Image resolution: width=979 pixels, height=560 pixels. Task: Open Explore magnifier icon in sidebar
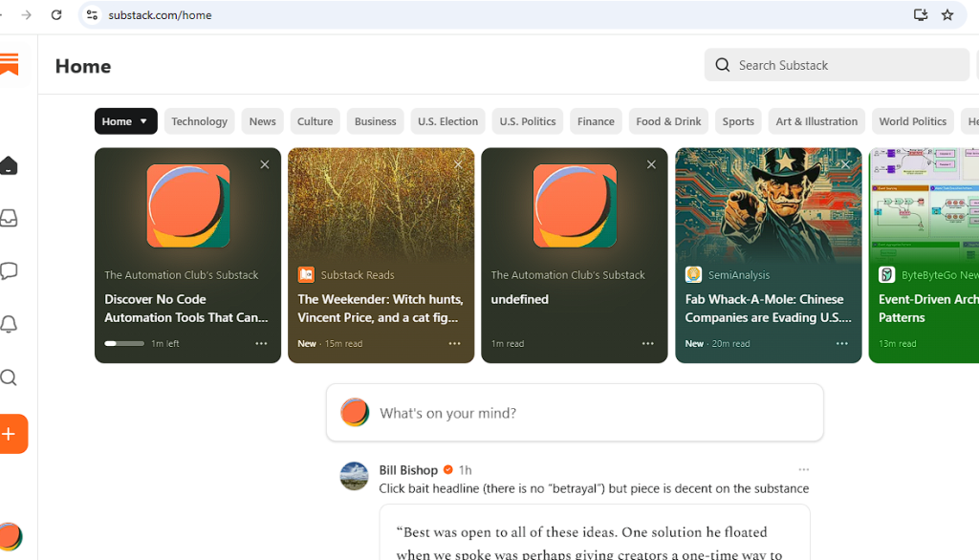[x=9, y=377]
